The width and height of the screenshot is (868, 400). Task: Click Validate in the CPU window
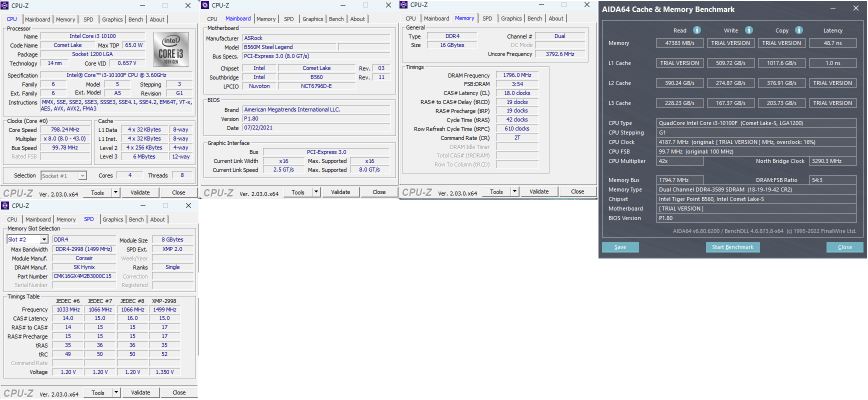[x=140, y=192]
